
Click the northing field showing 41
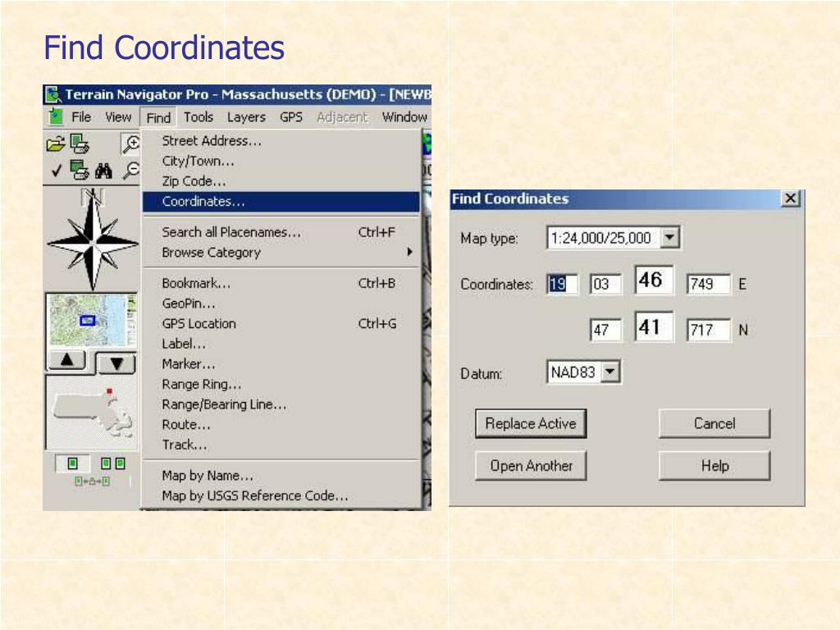click(654, 326)
